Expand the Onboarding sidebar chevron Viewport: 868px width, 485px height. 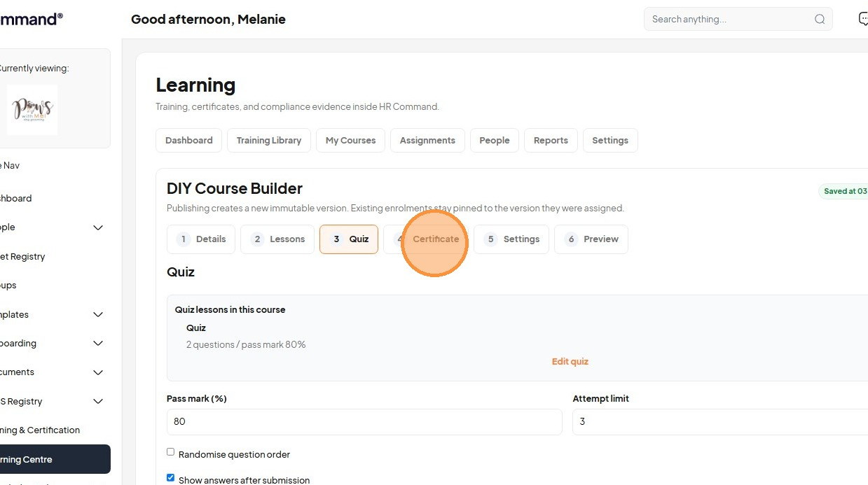tap(98, 344)
